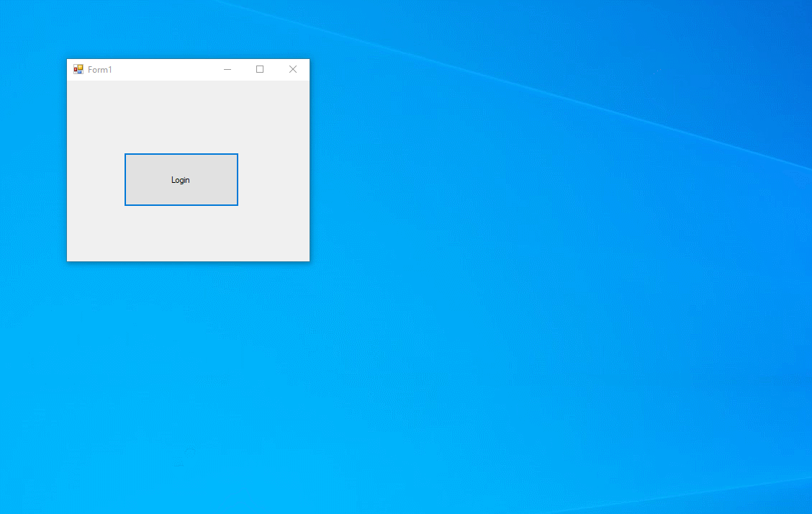Close the Form1 window
Image resolution: width=812 pixels, height=514 pixels.
click(292, 69)
